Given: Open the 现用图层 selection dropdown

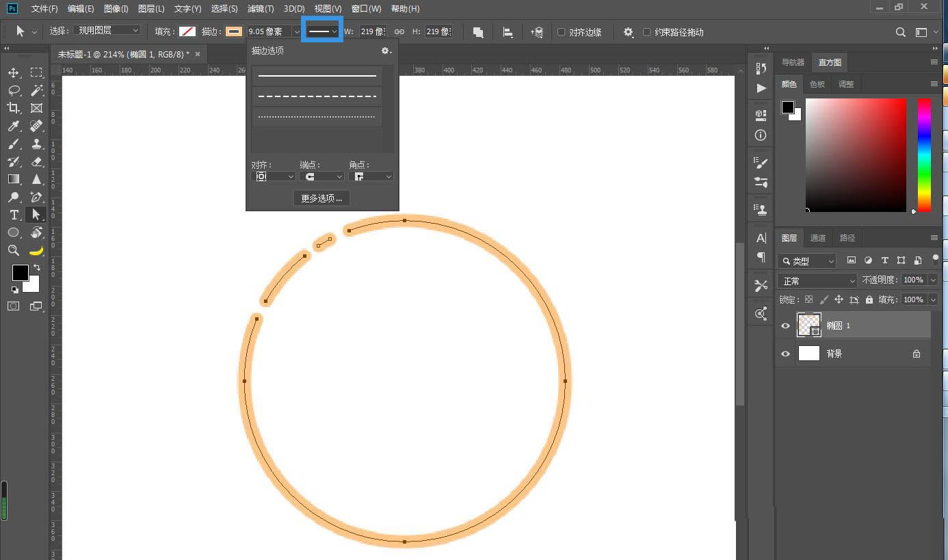Looking at the screenshot, I should click(x=107, y=31).
